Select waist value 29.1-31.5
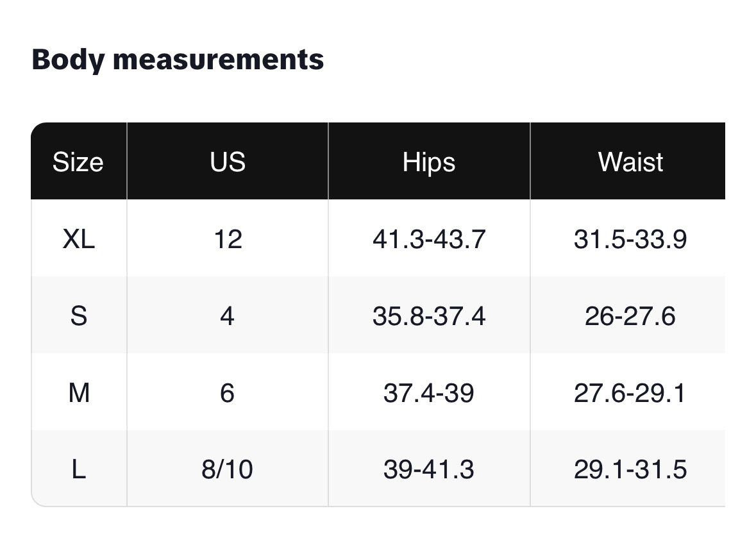 click(630, 469)
